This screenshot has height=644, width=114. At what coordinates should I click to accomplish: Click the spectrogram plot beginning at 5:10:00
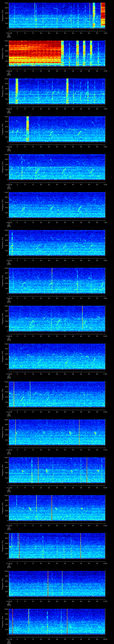click(x=57, y=356)
